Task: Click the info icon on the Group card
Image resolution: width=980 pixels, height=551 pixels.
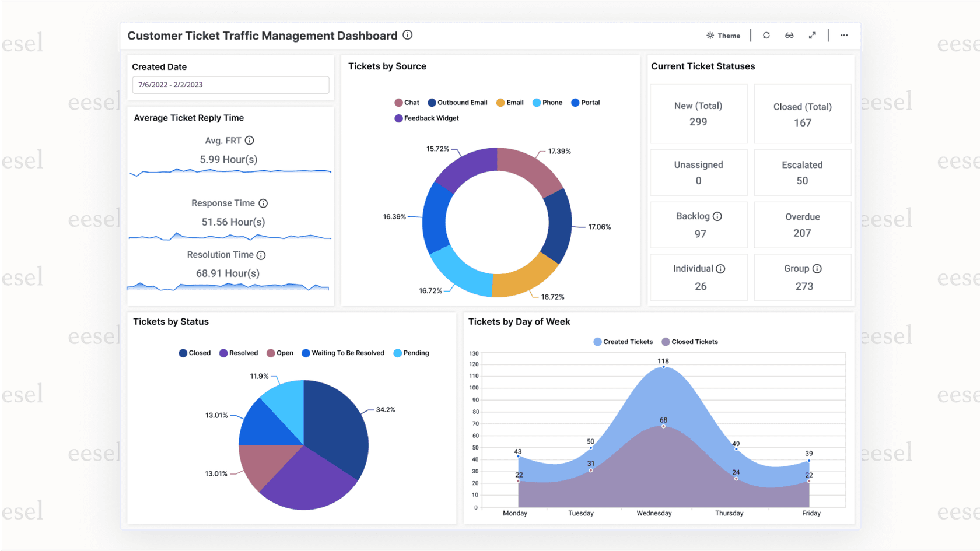Action: tap(817, 268)
